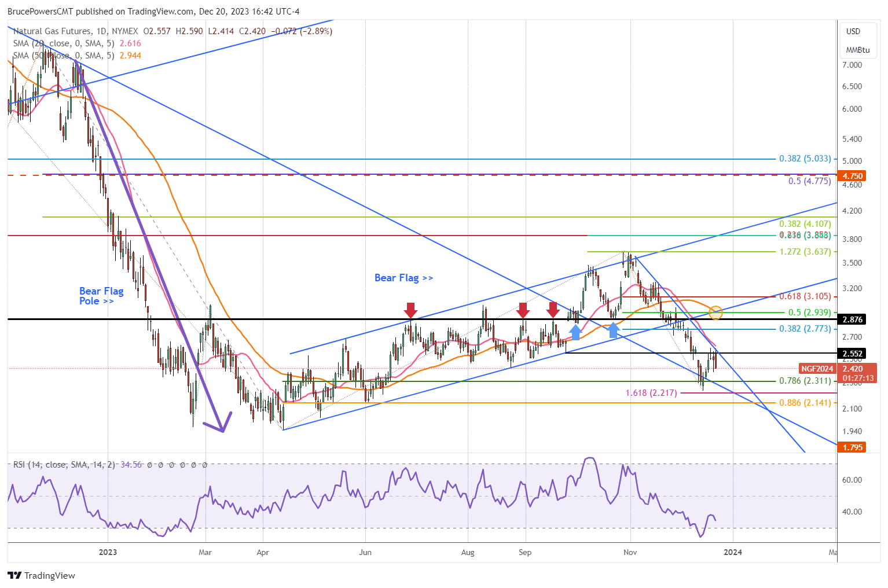Click the orange circle marker near 0.5 (2.939)
The height and width of the screenshot is (588, 888).
tap(715, 313)
